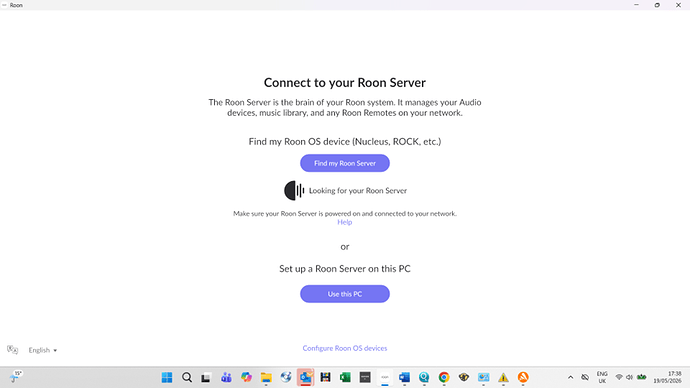
Task: Click the language translation icon
Action: coord(12,350)
